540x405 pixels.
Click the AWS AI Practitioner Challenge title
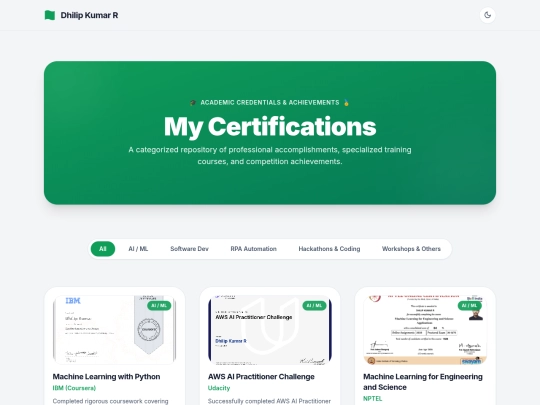[x=261, y=376]
